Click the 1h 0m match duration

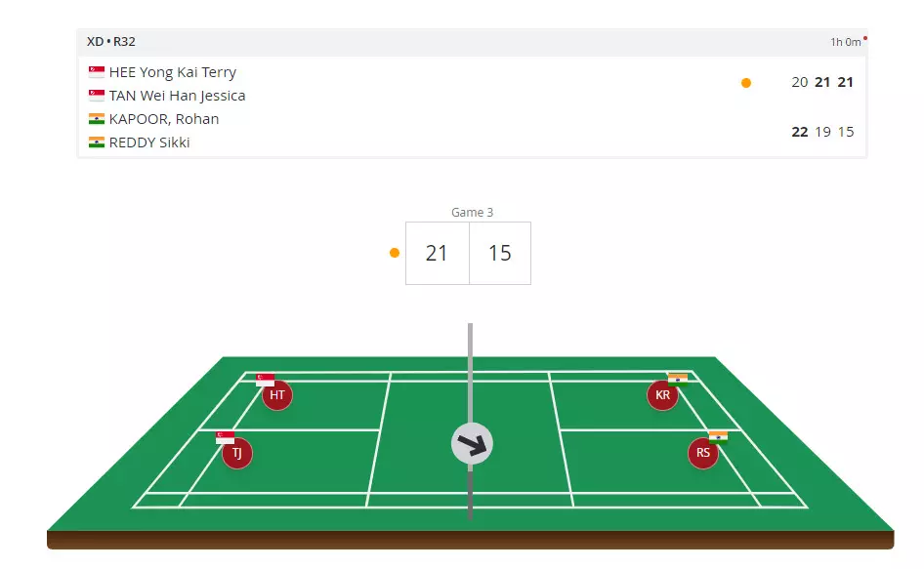(x=845, y=42)
